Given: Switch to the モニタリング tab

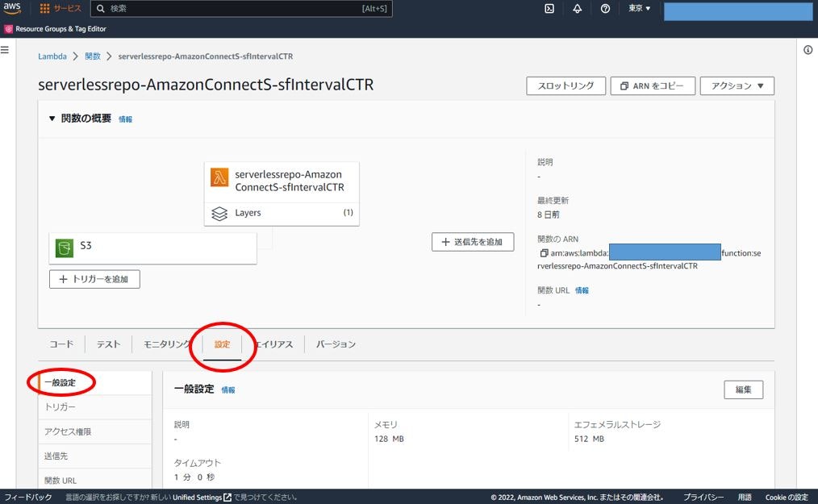Looking at the screenshot, I should (167, 344).
